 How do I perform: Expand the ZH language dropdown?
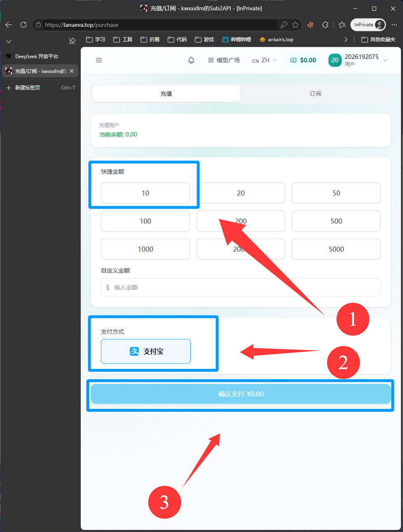pyautogui.click(x=264, y=60)
